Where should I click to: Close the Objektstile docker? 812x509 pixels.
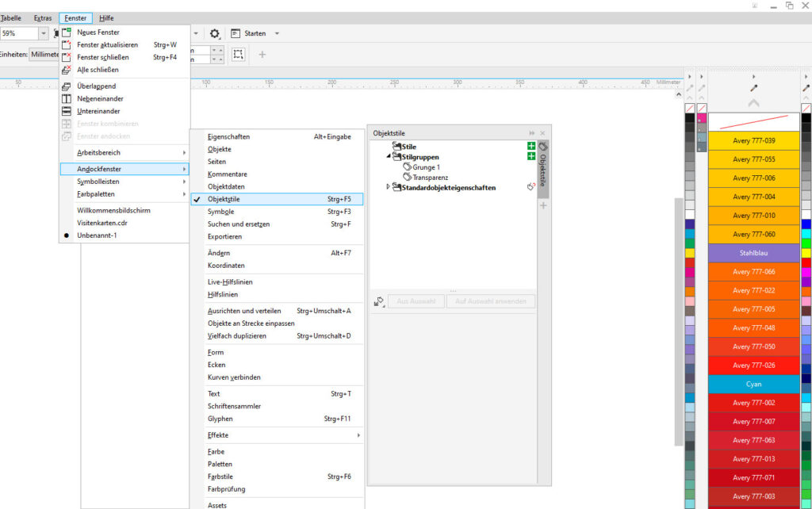542,133
